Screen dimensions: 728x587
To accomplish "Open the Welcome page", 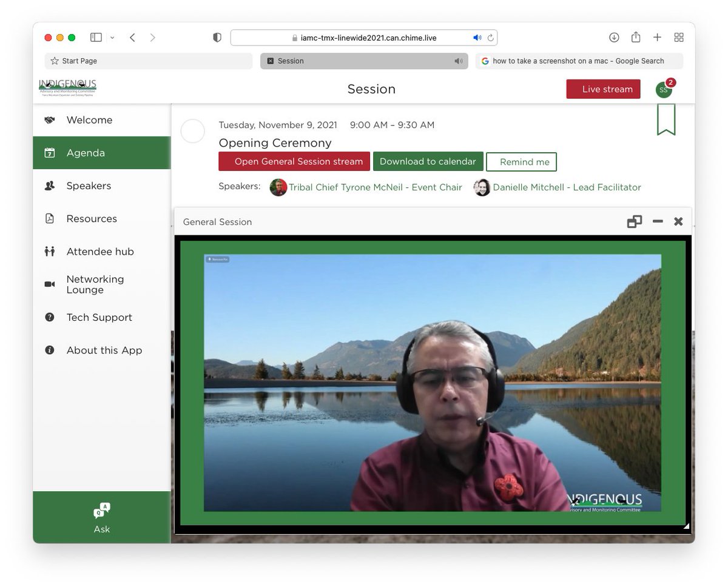I will [x=102, y=120].
